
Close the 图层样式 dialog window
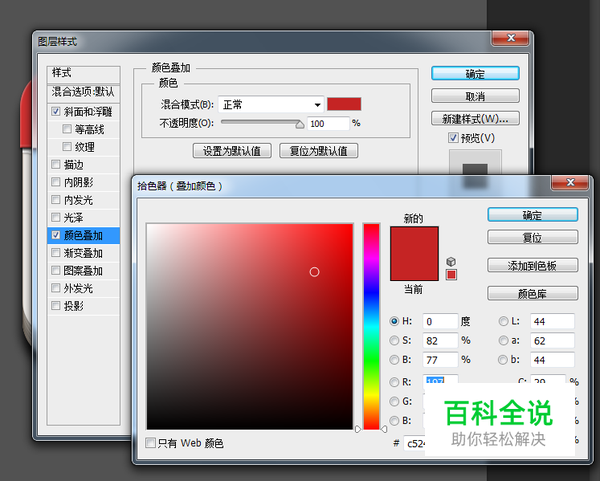click(510, 38)
